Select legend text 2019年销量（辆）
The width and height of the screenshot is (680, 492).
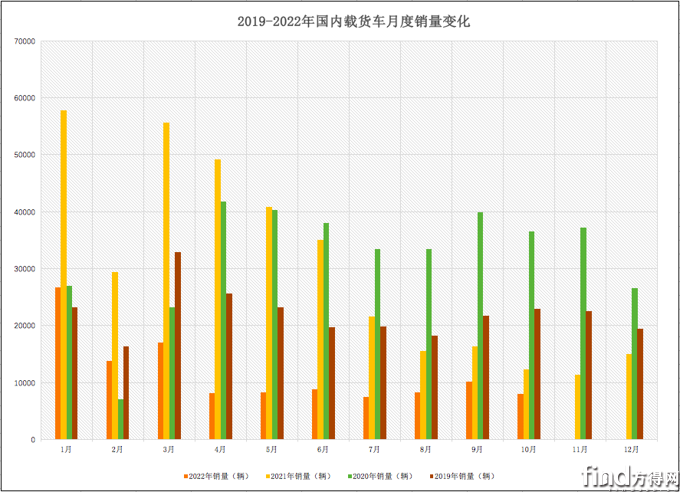(x=465, y=476)
